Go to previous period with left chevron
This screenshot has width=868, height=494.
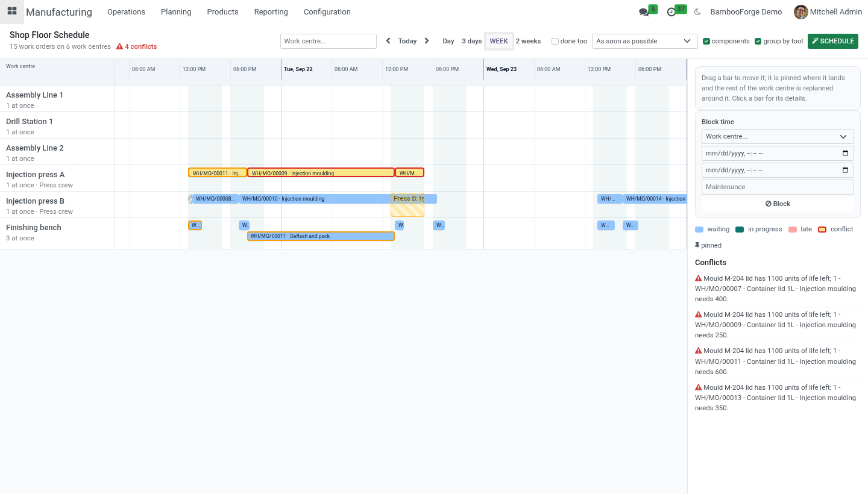(x=388, y=41)
